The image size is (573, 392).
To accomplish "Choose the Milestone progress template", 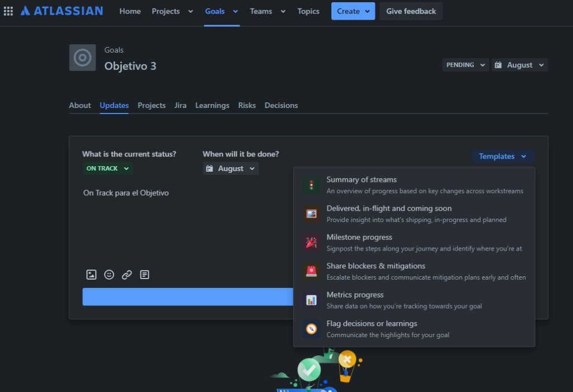I will coord(359,238).
